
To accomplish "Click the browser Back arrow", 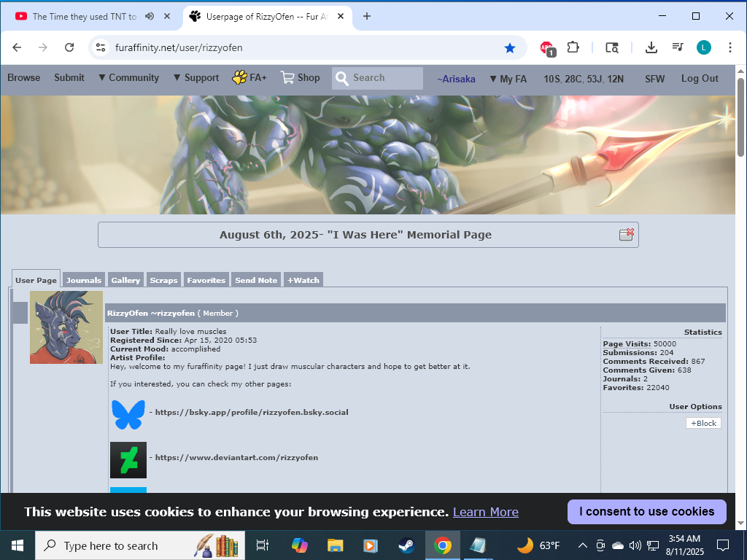I will (18, 47).
